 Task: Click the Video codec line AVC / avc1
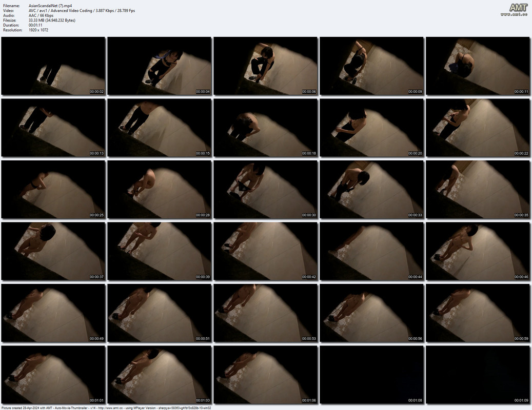pos(82,10)
